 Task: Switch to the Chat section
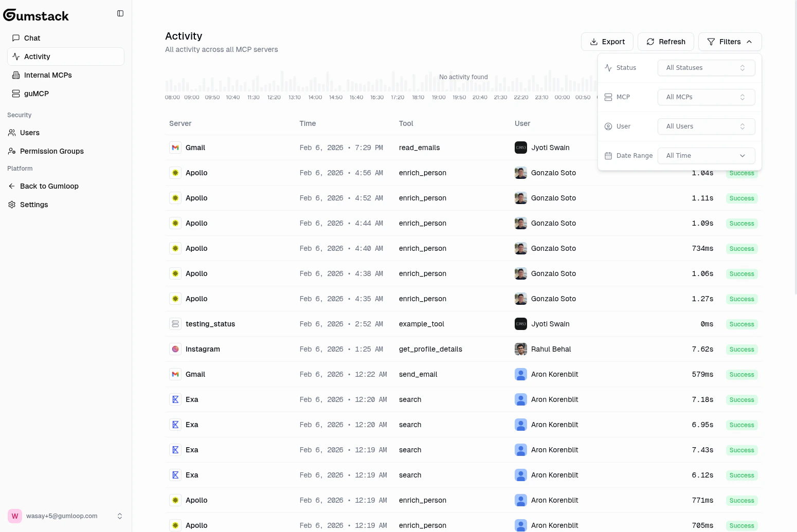tap(31, 38)
